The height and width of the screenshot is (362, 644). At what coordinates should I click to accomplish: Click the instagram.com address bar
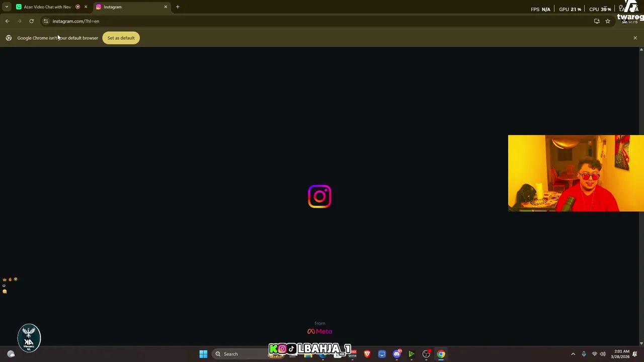click(x=317, y=21)
